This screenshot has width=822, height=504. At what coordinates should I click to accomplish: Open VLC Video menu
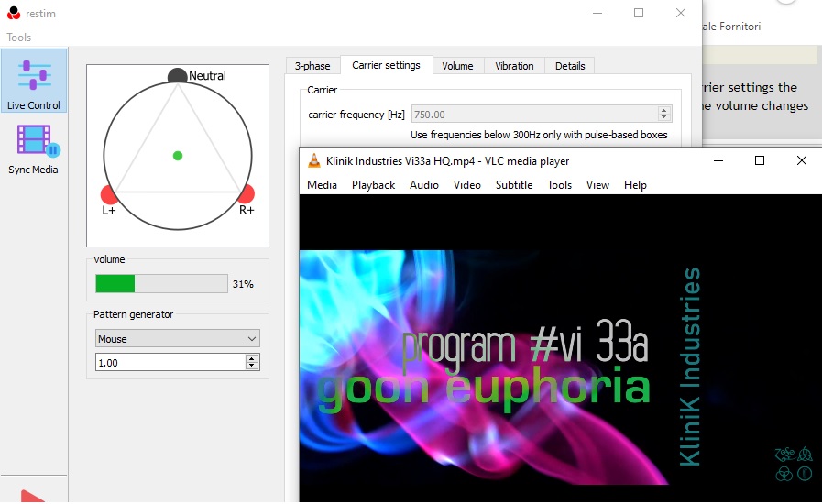point(467,184)
